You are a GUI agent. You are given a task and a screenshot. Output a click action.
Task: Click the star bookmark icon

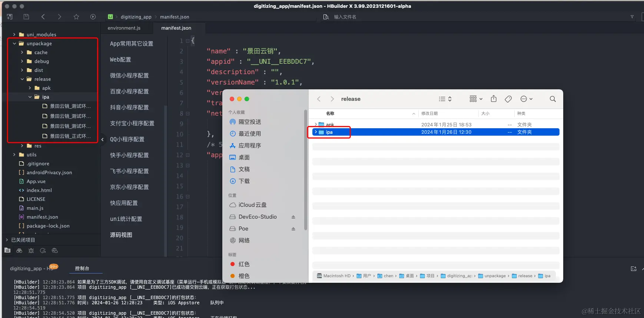click(x=76, y=17)
